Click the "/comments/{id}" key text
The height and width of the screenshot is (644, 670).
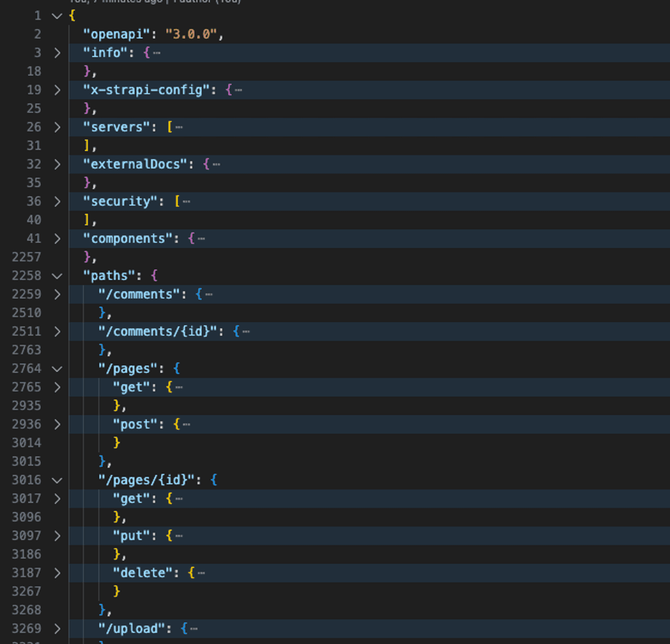click(x=158, y=331)
